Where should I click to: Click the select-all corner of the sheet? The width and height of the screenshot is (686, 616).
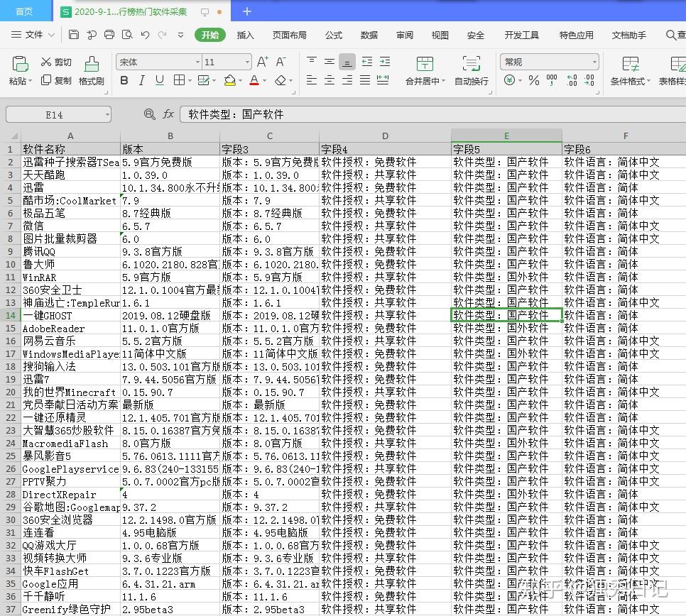11,136
